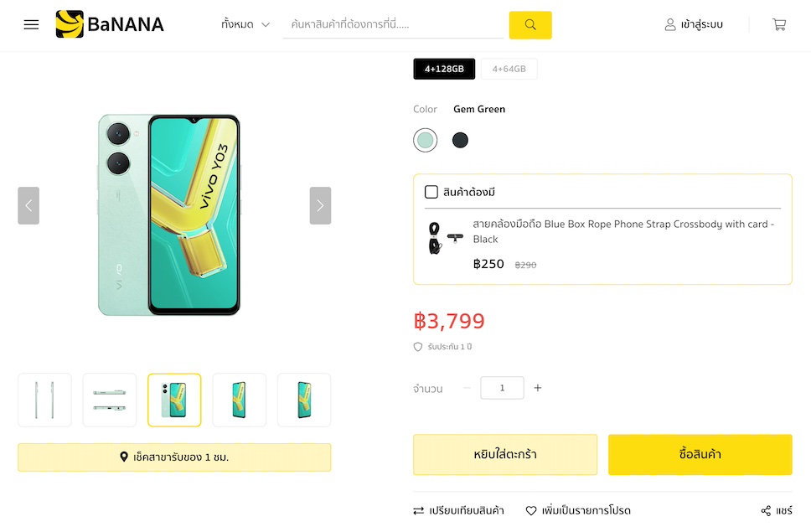Click the product search input field
This screenshot has height=532, width=811.
(394, 24)
